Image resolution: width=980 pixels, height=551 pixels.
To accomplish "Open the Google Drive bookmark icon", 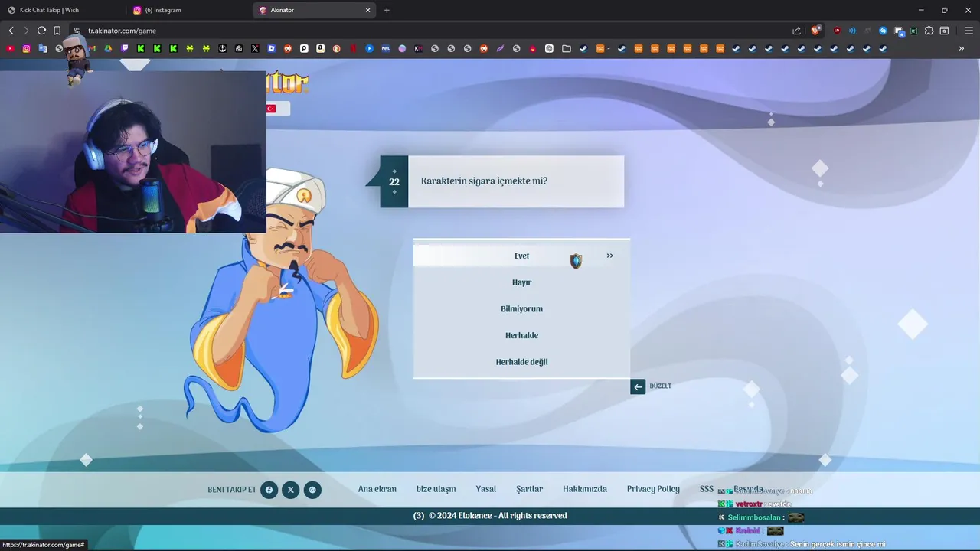I will [x=108, y=48].
